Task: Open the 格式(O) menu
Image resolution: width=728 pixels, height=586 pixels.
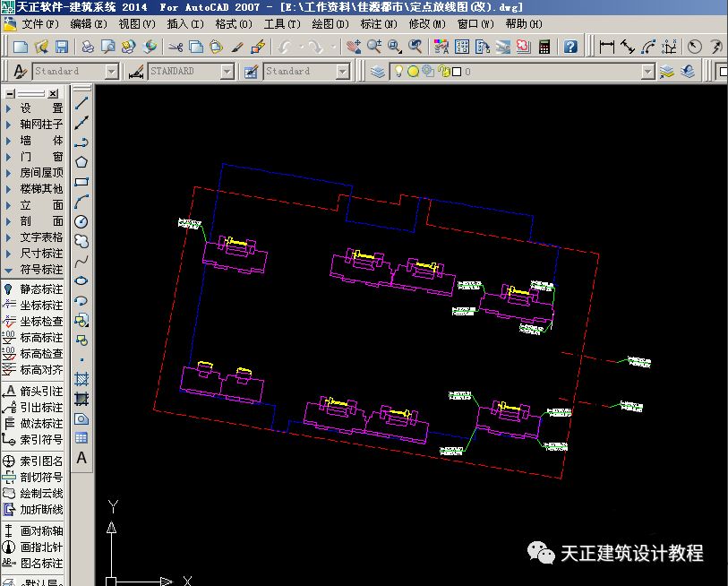Action: 234,23
